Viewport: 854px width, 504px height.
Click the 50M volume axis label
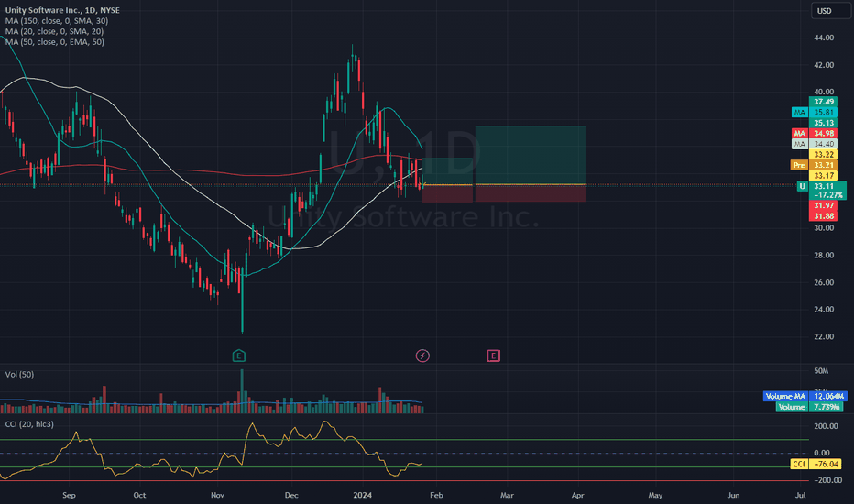click(x=821, y=371)
